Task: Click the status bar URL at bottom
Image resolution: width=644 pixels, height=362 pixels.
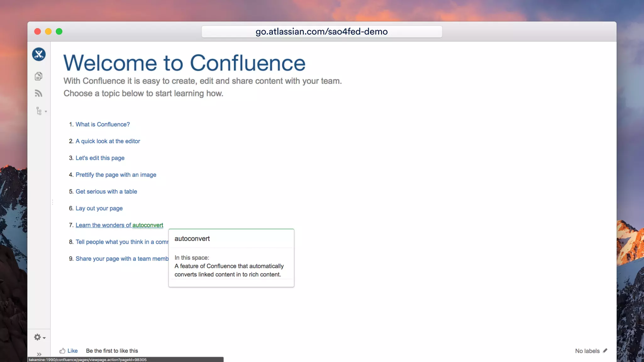Action: coord(88,359)
